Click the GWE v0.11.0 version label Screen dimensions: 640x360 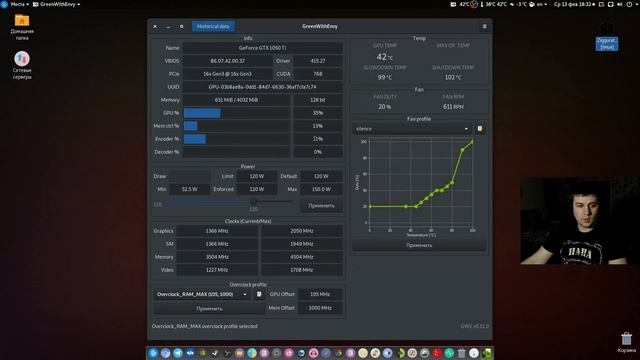tap(475, 327)
